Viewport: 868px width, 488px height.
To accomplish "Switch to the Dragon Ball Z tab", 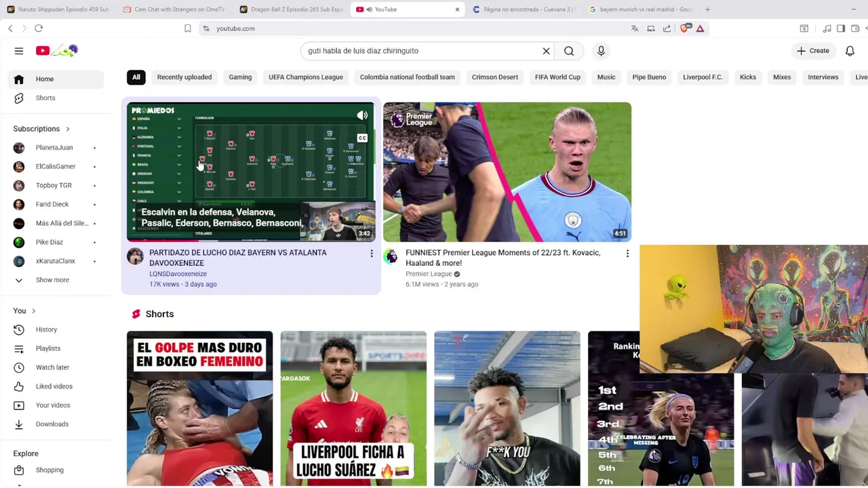I will pyautogui.click(x=291, y=9).
